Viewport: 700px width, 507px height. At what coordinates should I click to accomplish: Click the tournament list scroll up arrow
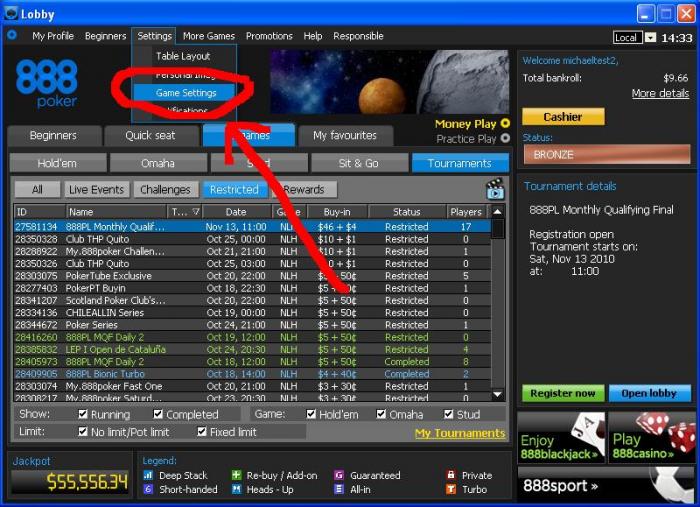[x=497, y=212]
